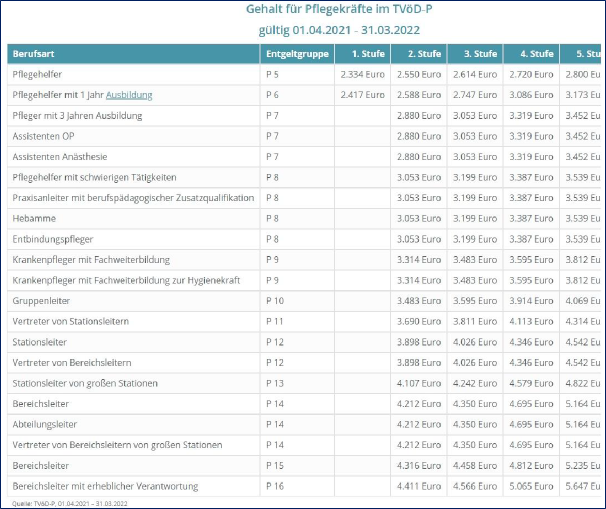Select the Hebamme row label

[34, 219]
